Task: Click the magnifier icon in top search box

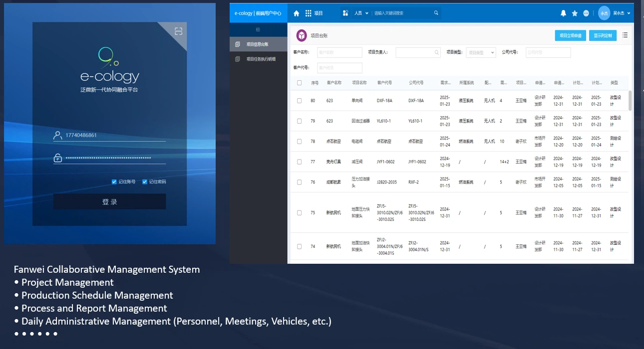Action: click(x=436, y=13)
